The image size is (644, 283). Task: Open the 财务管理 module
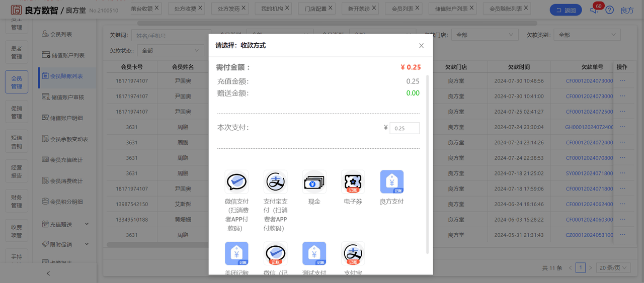pos(17,201)
